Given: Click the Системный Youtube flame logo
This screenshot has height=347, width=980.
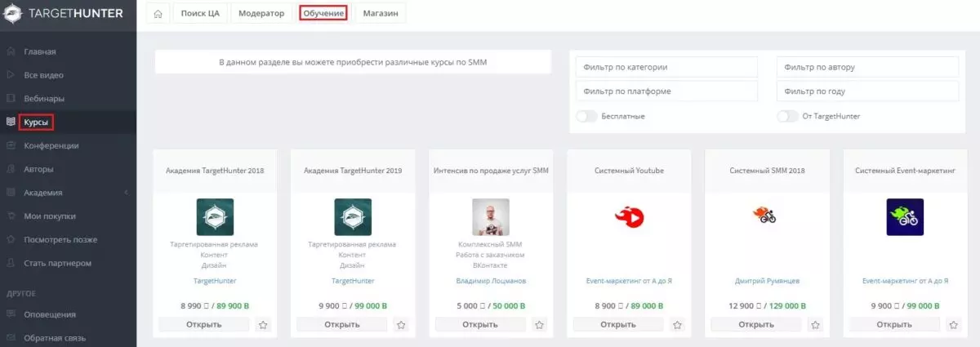Looking at the screenshot, I should pyautogui.click(x=630, y=216).
